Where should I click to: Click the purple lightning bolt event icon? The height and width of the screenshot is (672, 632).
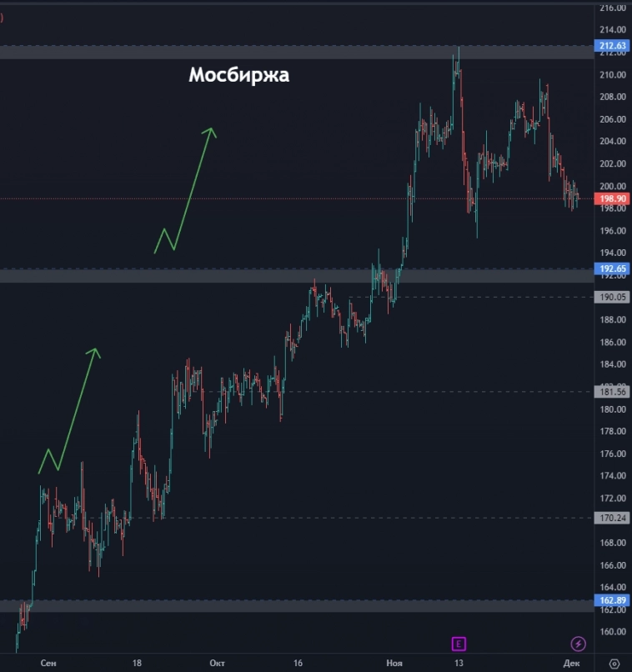578,644
